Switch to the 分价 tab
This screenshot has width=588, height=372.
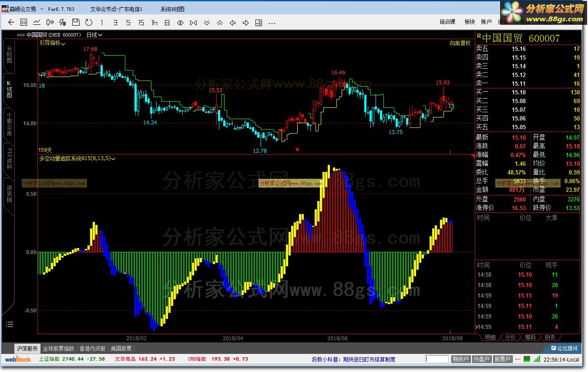click(510, 337)
